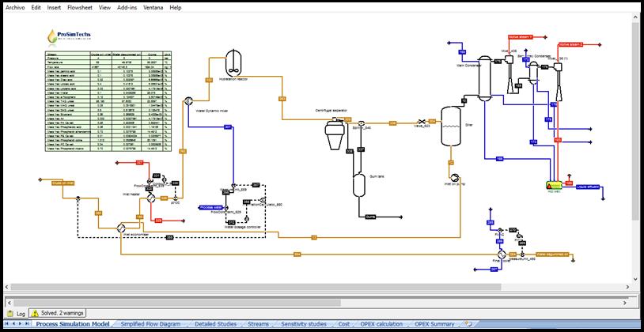Switch to the Simplified Flow Diagram tab
This screenshot has height=332, width=644.
tap(154, 324)
